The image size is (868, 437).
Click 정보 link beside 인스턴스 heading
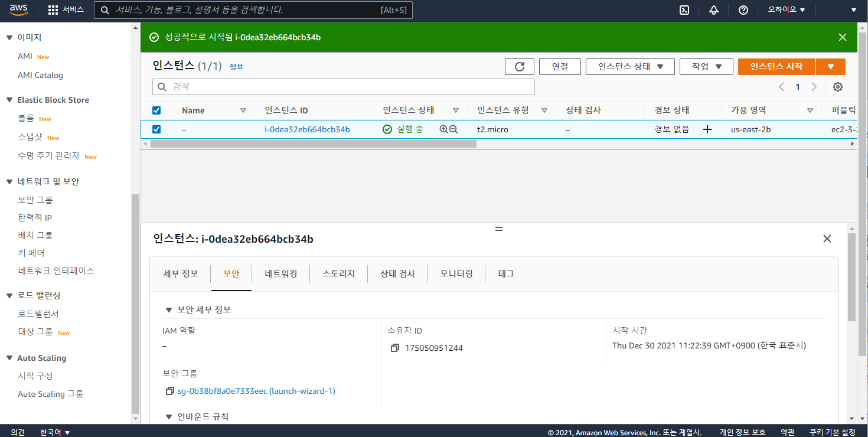point(236,67)
